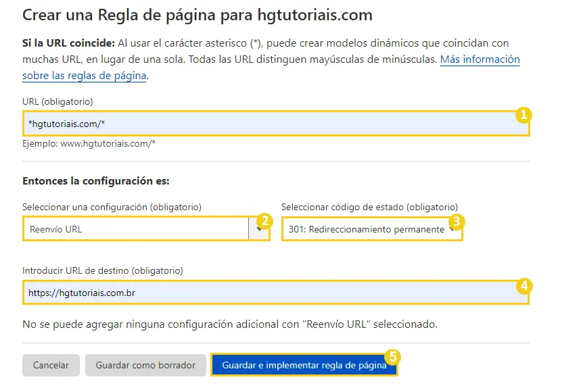The image size is (583, 392).
Task: Click the 'Ejemplo: www.hgtutoriais.com/*' text
Action: (x=89, y=144)
